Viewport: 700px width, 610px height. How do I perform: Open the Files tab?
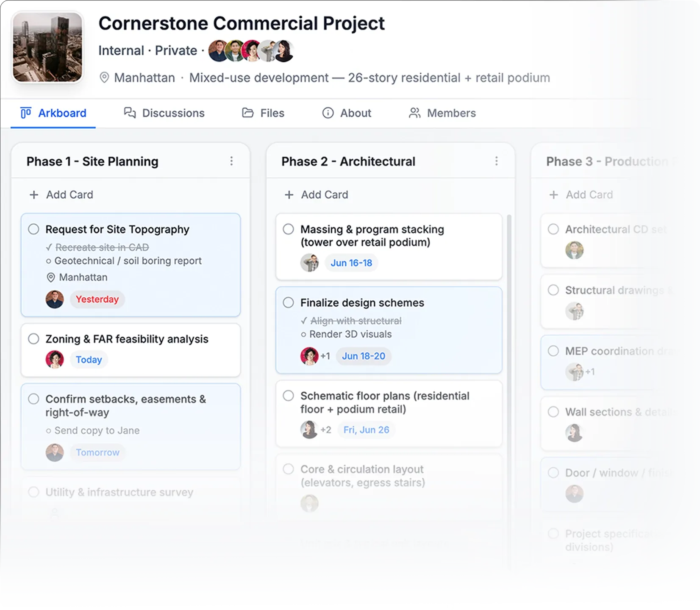[263, 113]
